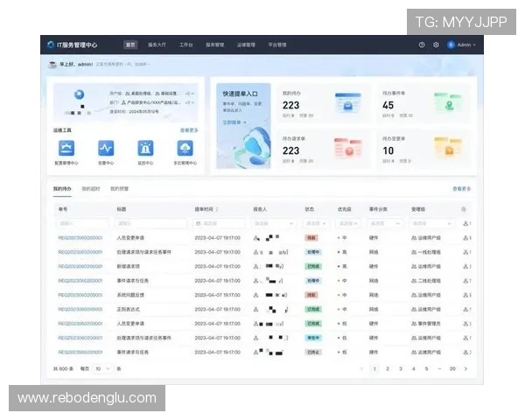The width and height of the screenshot is (525, 420).
Task: Click the 待办变更单 10 stat card
Action: [x=423, y=149]
